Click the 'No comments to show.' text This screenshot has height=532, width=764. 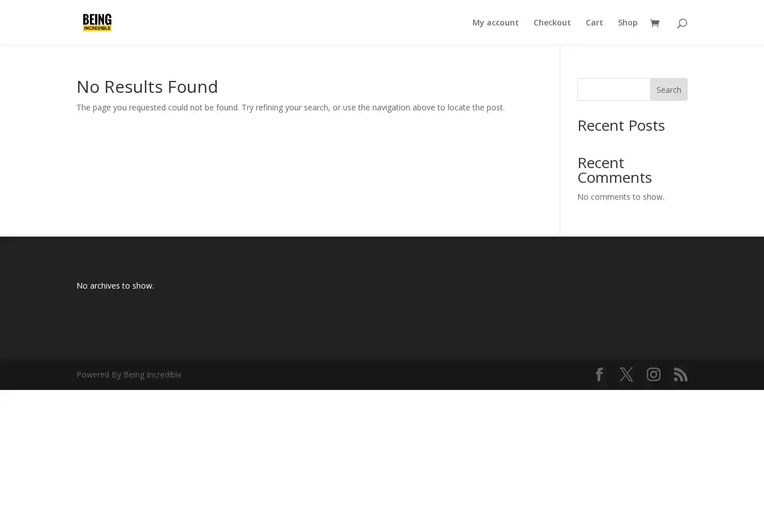620,197
